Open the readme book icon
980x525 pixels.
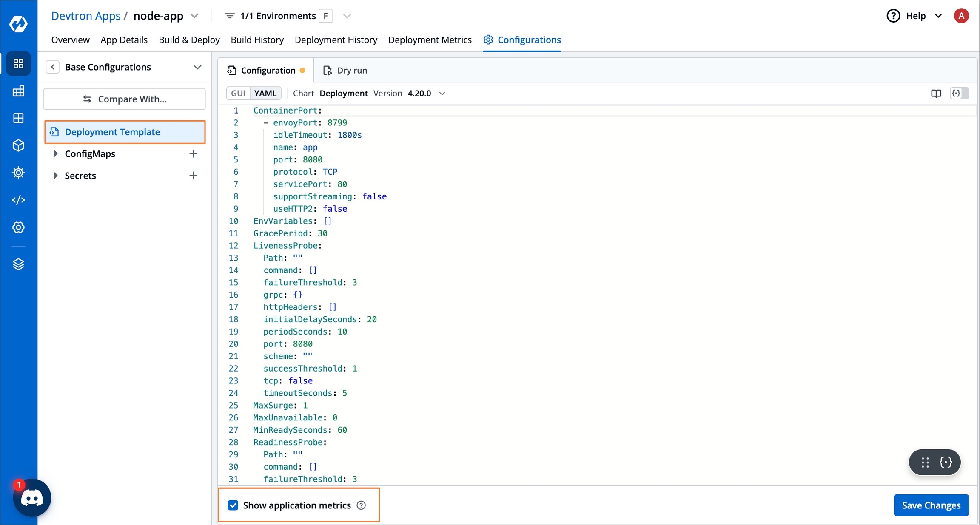point(936,94)
